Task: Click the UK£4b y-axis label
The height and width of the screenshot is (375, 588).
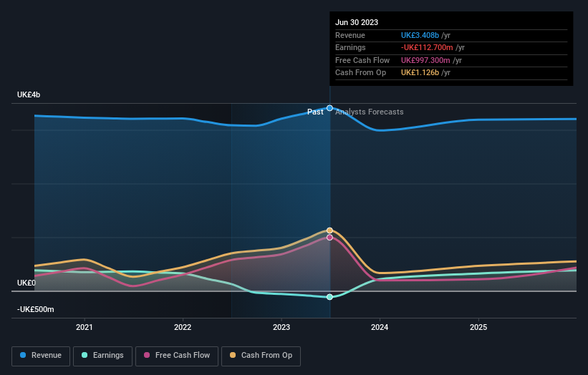Action: [29, 94]
